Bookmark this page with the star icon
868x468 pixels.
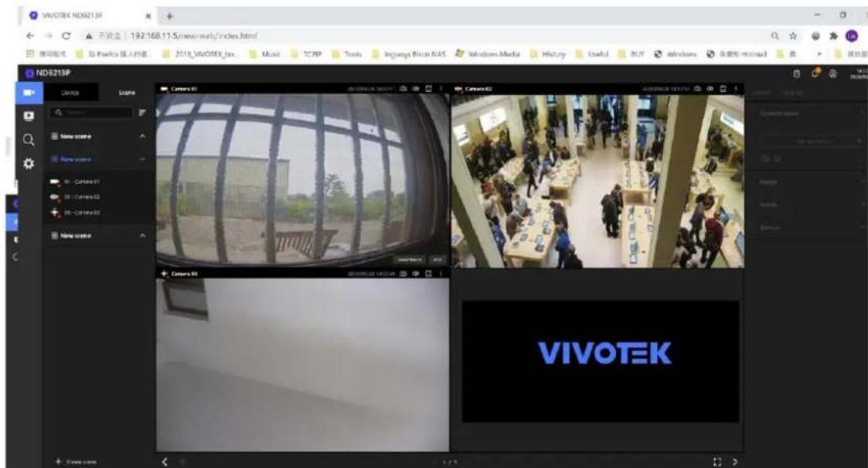(x=793, y=36)
